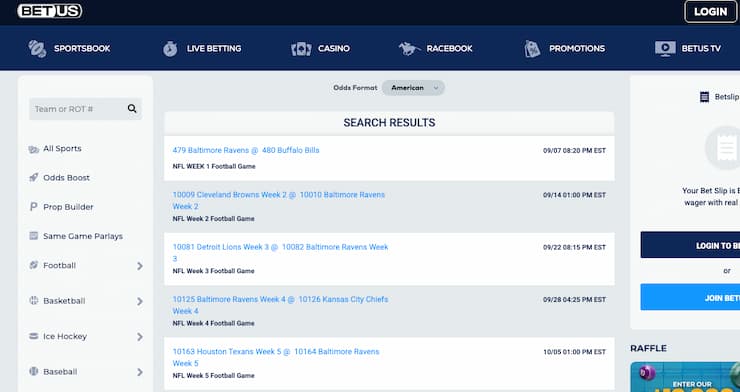Click the Betslip label
The height and width of the screenshot is (392, 740).
tap(727, 97)
